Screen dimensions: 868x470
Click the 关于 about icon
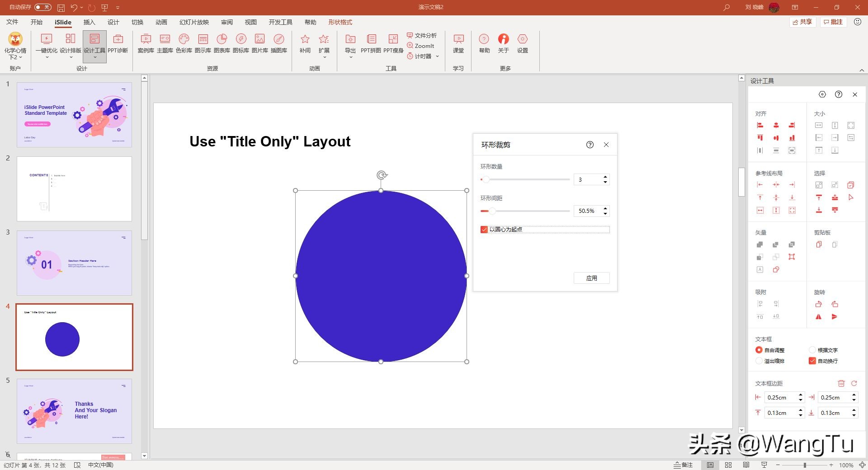pyautogui.click(x=503, y=43)
